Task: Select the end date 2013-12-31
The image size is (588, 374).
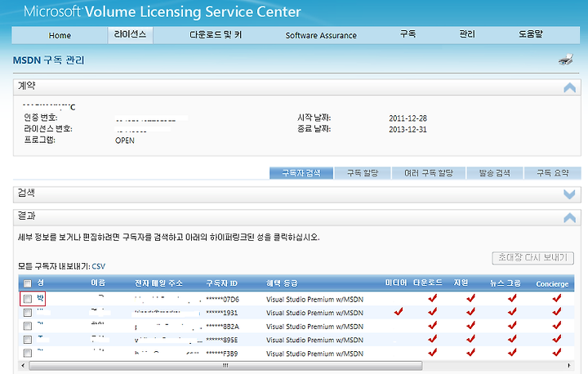Action: pos(408,129)
